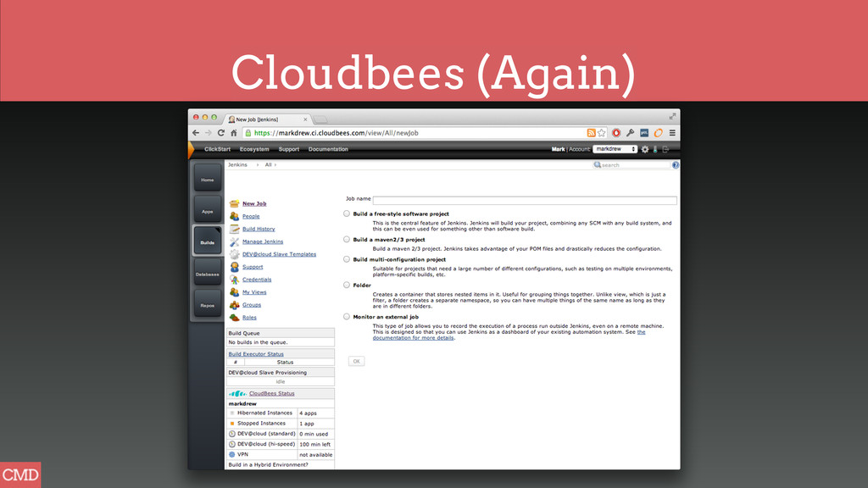Click the Roles icon
The image size is (868, 488).
234,318
